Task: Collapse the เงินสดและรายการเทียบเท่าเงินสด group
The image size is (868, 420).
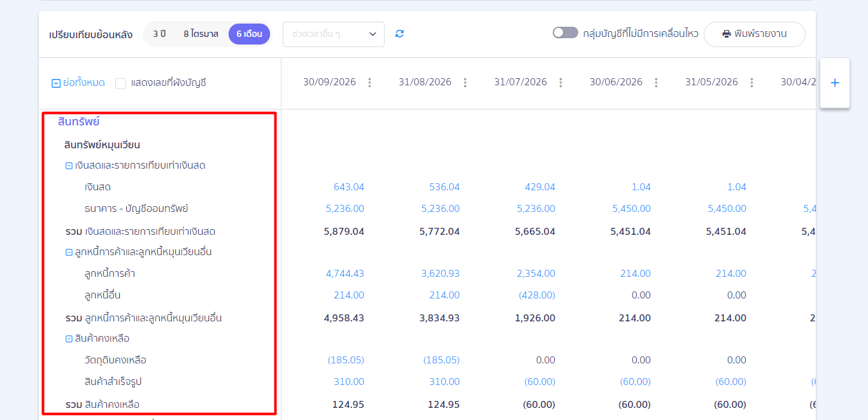Action: [69, 165]
